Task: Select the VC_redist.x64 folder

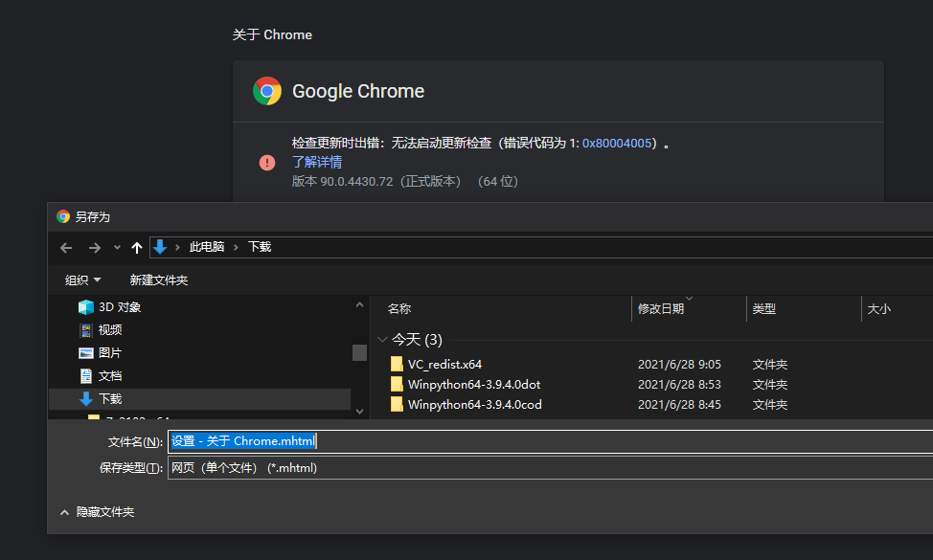Action: 444,365
